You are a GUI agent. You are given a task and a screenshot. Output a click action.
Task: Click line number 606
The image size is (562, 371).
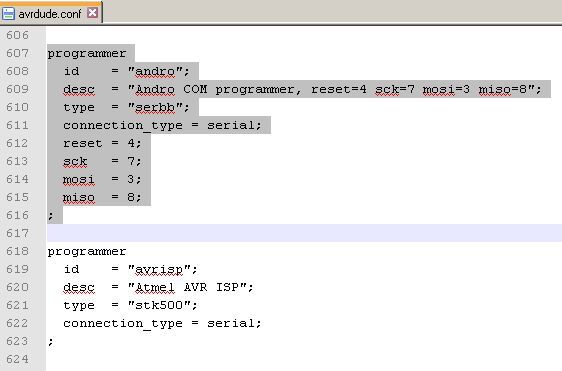(17, 35)
